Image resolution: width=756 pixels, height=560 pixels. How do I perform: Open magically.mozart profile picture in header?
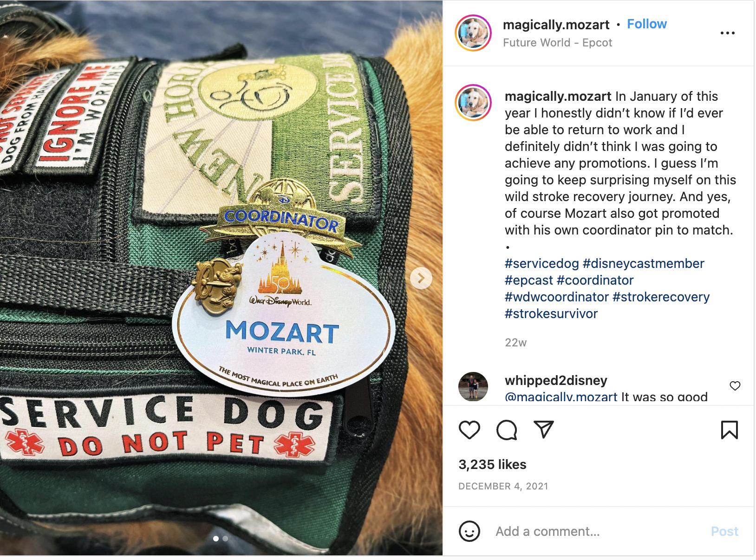473,33
